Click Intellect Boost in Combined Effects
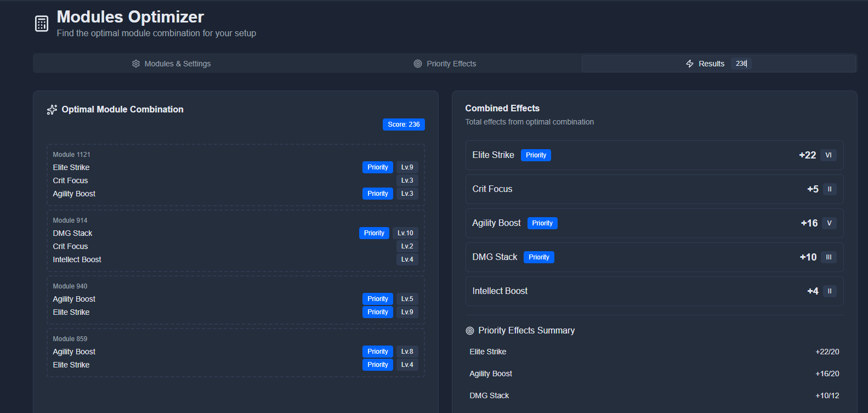The image size is (868, 413). pyautogui.click(x=500, y=291)
